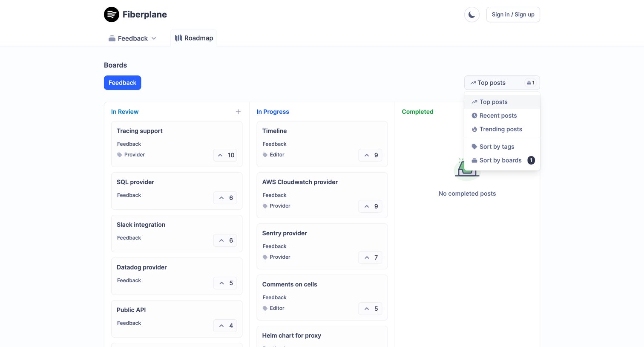Open the Sentry provider post title

[x=285, y=233]
